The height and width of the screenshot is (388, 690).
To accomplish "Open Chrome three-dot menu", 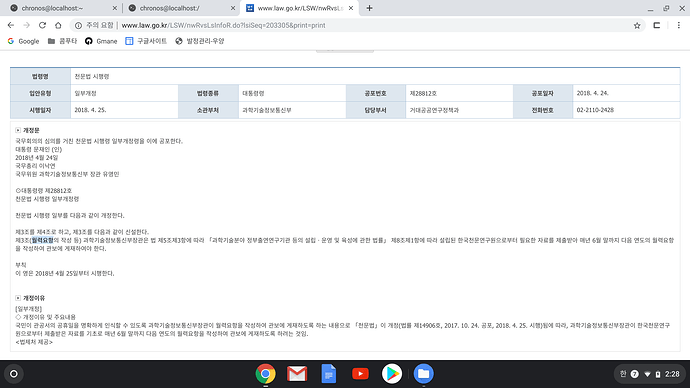I will pos(679,26).
